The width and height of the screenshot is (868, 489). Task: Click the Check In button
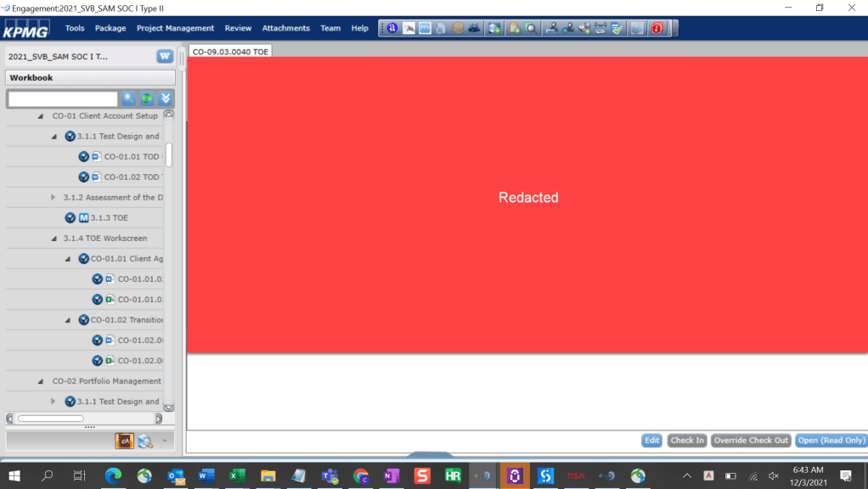tap(686, 441)
